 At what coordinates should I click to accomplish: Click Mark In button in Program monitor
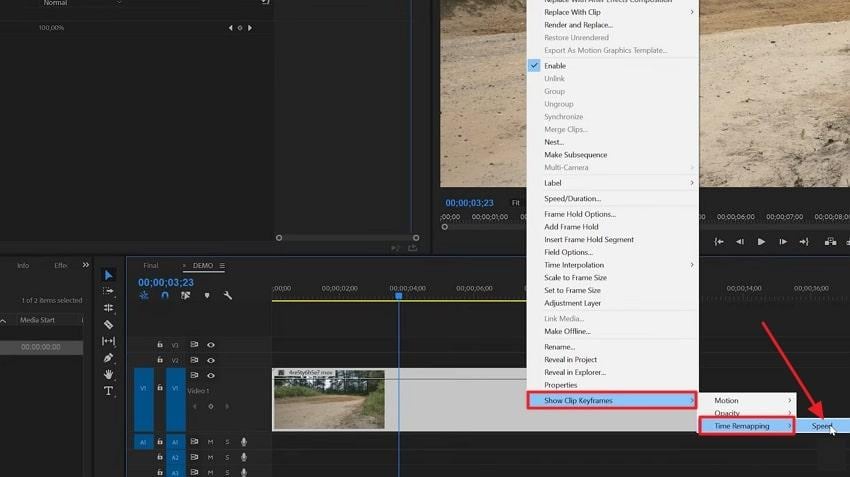click(x=719, y=242)
